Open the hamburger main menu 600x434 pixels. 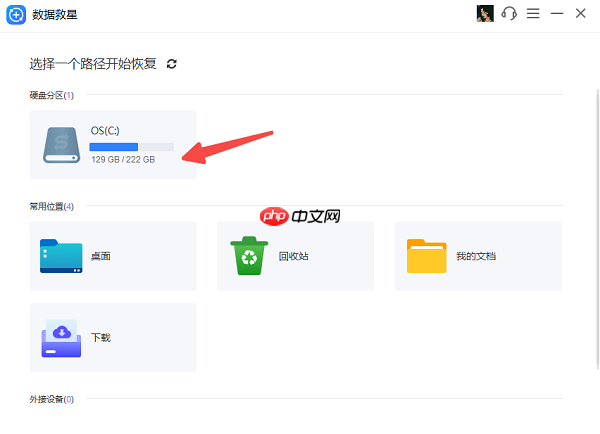click(x=533, y=13)
